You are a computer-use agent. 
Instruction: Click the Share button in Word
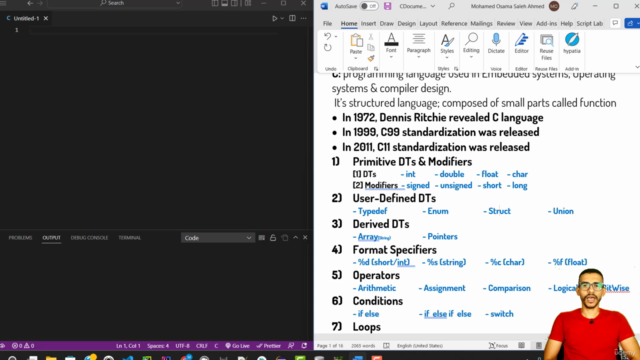632,23
